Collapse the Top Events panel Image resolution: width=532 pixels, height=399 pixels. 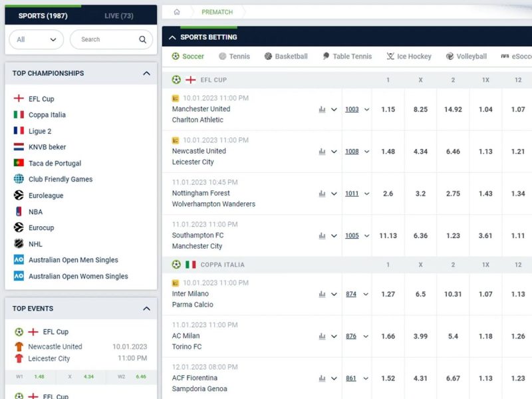pos(146,309)
